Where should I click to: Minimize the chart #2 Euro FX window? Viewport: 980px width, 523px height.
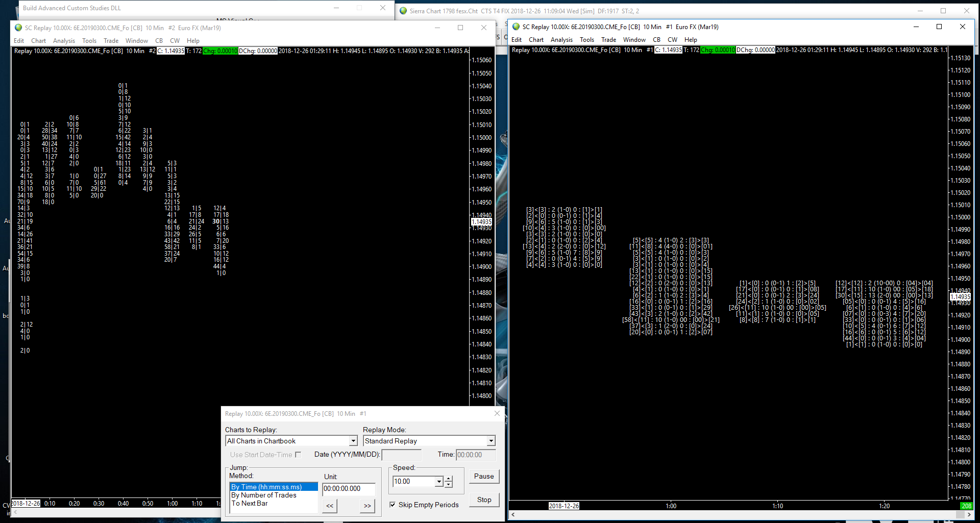[437, 28]
